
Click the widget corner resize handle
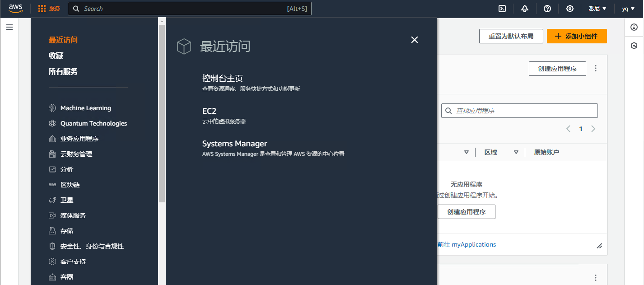599,246
